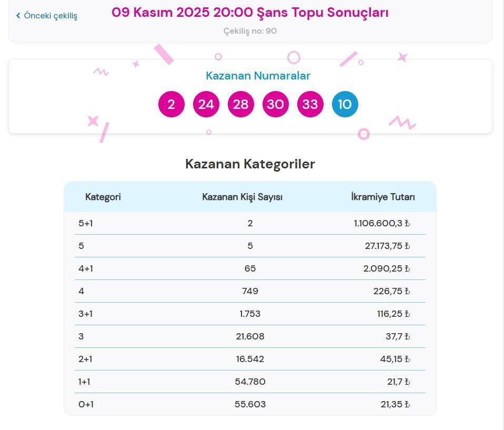The image size is (504, 430).
Task: Select the Kategori column header
Action: point(103,197)
